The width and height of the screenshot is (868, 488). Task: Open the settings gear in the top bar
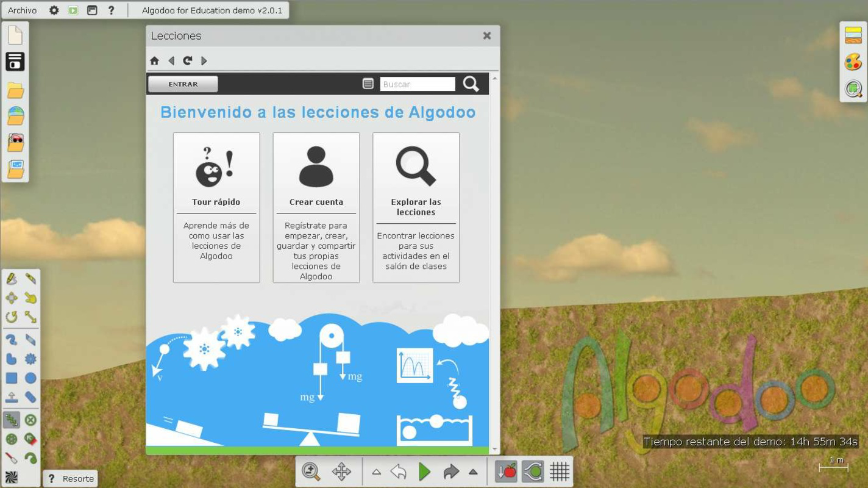click(54, 10)
